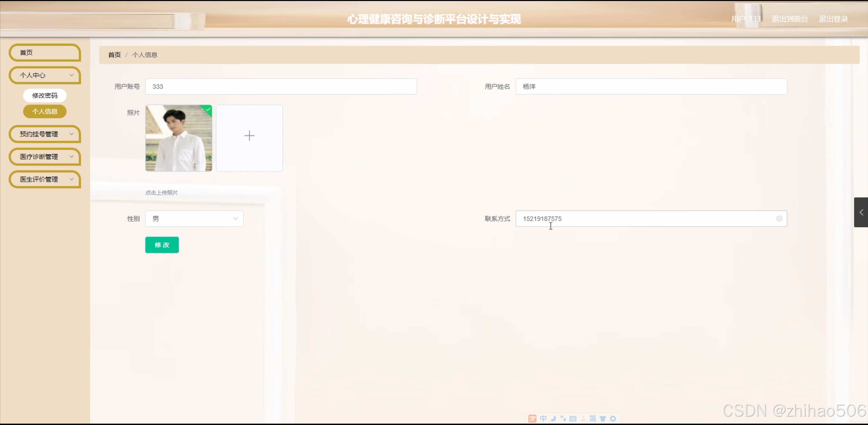Click the IME skin shirt icon
This screenshot has height=425, width=868.
[x=603, y=419]
